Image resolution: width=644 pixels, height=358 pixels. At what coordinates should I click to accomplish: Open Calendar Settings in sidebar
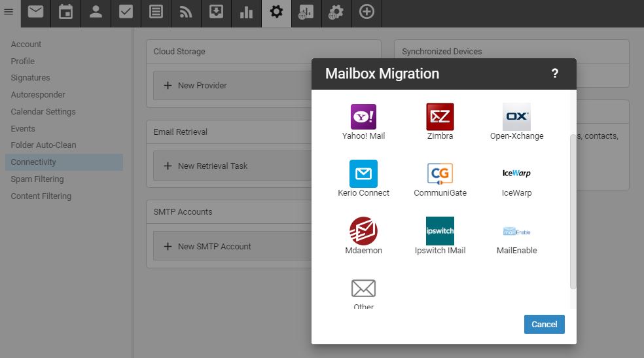(x=43, y=112)
